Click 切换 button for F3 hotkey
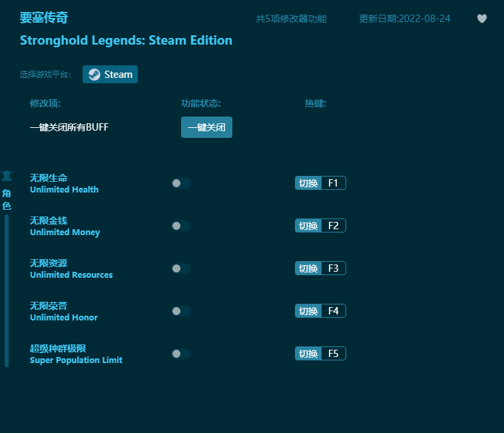This screenshot has width=504, height=433. click(x=308, y=268)
